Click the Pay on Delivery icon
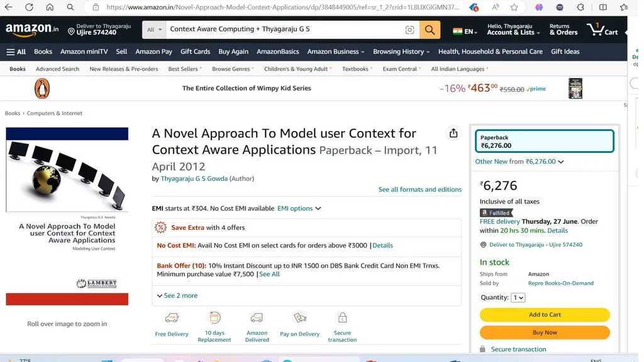This screenshot has width=644, height=362. pyautogui.click(x=300, y=317)
